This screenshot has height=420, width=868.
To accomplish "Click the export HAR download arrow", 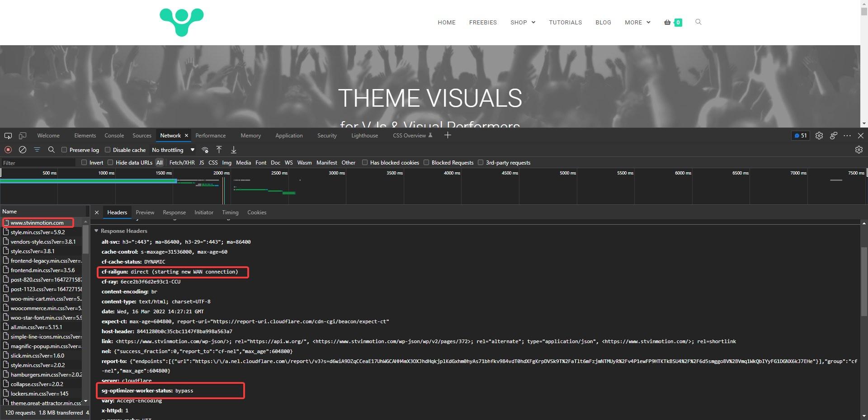I will coord(234,150).
